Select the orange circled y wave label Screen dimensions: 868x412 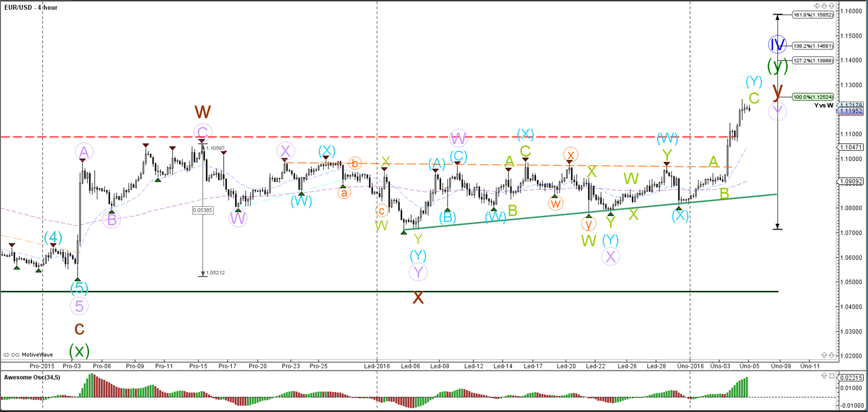pyautogui.click(x=589, y=224)
